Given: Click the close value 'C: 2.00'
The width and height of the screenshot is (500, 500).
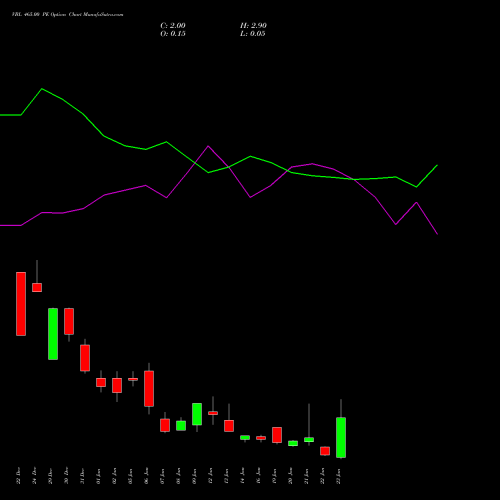Looking at the screenshot, I should (x=173, y=26).
